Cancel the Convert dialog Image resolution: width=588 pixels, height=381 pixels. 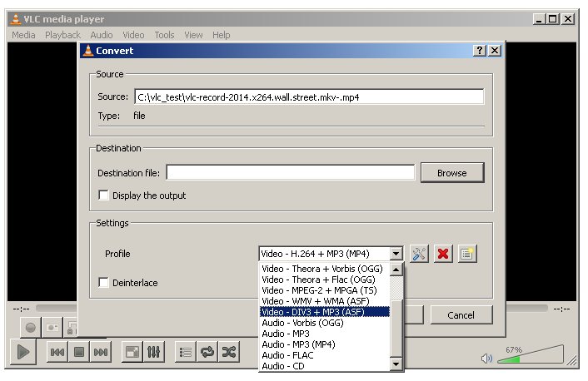461,315
